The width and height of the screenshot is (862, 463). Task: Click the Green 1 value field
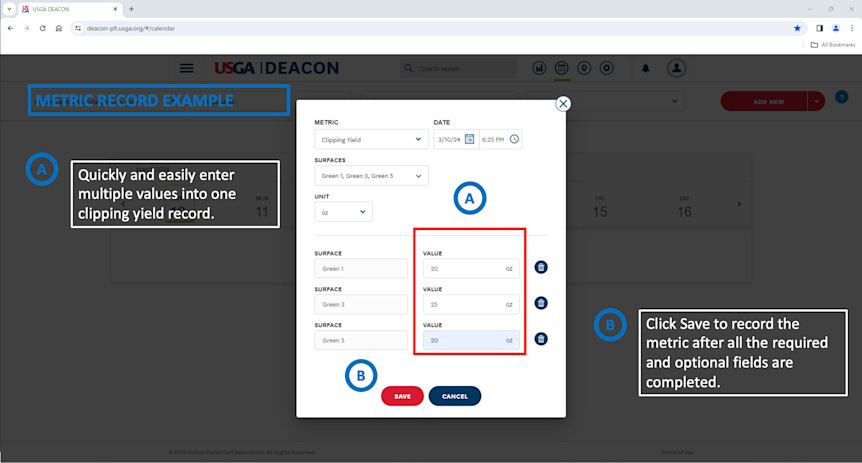pos(471,268)
